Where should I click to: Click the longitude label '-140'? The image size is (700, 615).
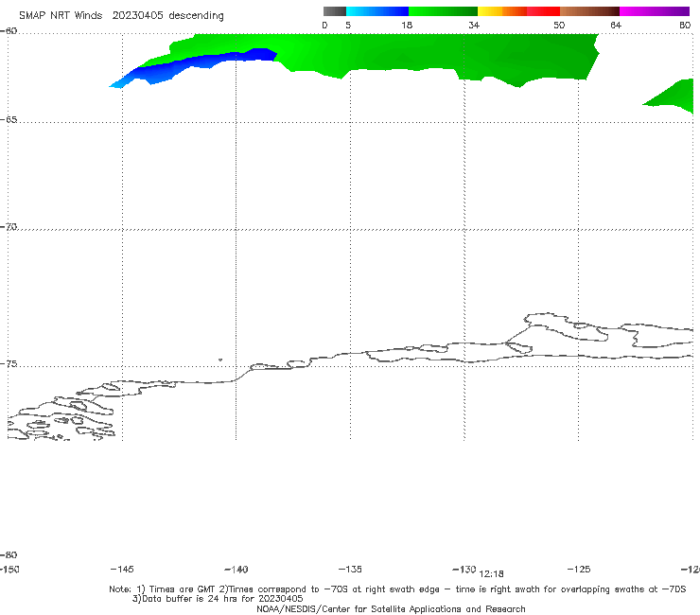pyautogui.click(x=236, y=569)
